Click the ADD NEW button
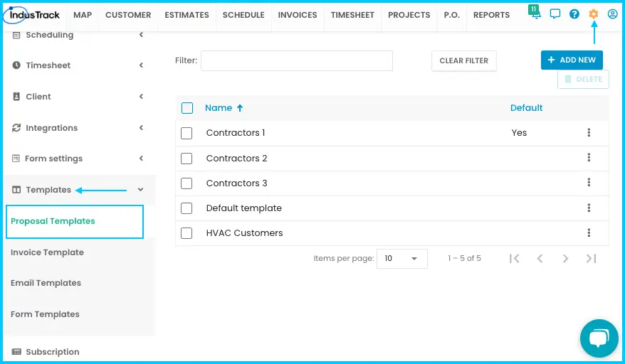The width and height of the screenshot is (625, 364). (x=572, y=60)
